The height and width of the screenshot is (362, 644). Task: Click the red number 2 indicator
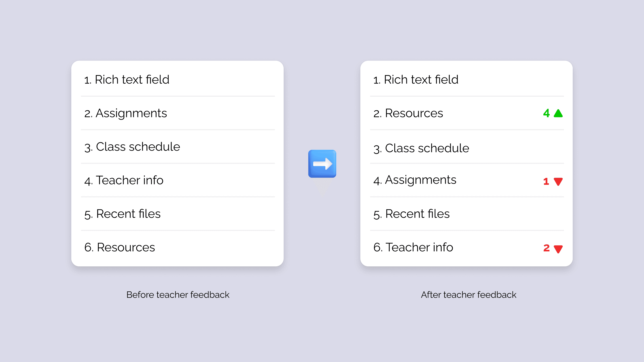point(546,248)
